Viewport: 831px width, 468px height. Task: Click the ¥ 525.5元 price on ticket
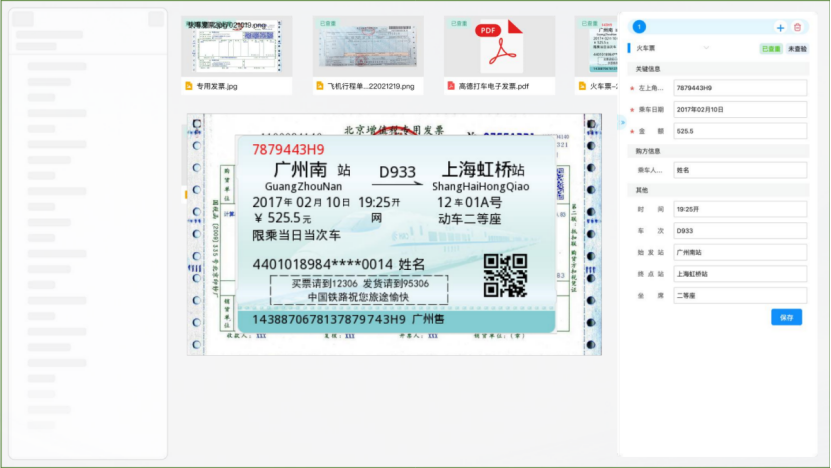pos(282,218)
